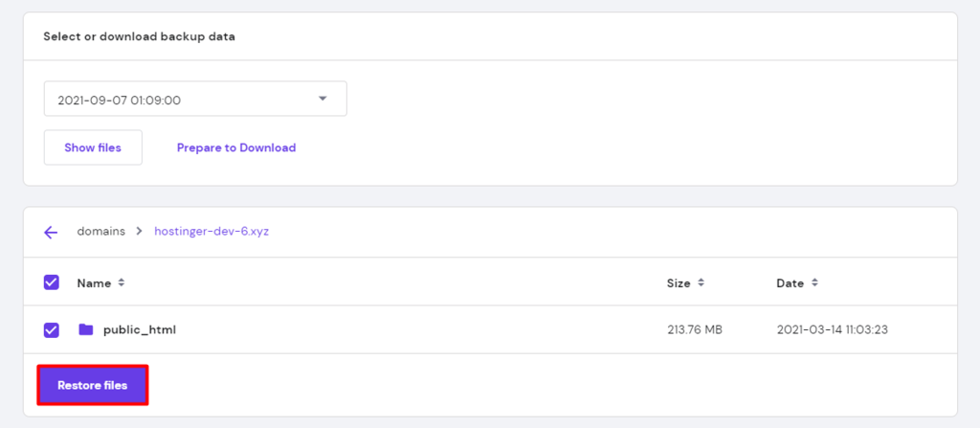The width and height of the screenshot is (980, 428).
Task: Click the 2021-03-14 11:03:23 date value
Action: pyautogui.click(x=831, y=329)
